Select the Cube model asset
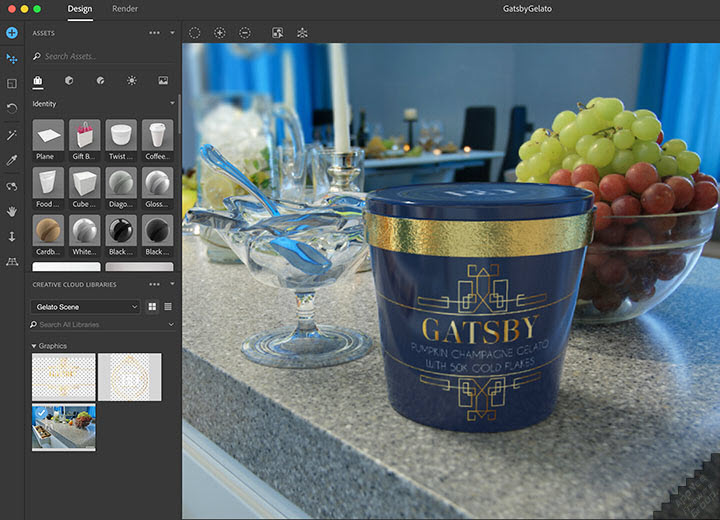Viewport: 720px width, 520px height. [84, 187]
